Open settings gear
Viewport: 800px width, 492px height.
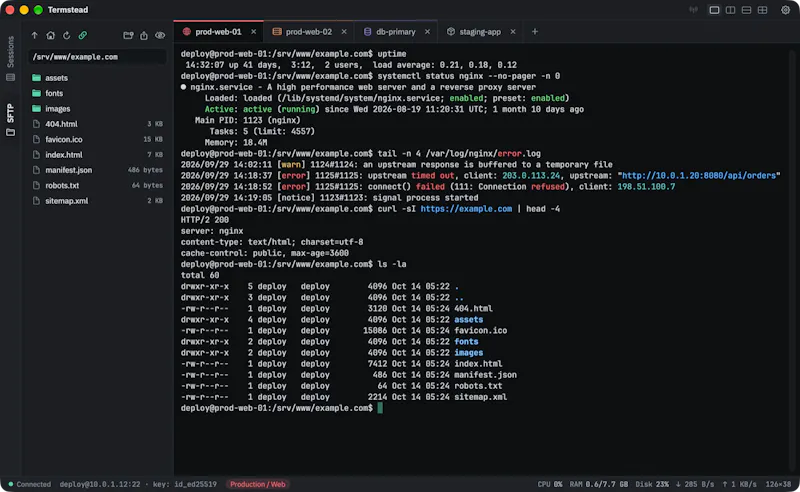pos(786,10)
